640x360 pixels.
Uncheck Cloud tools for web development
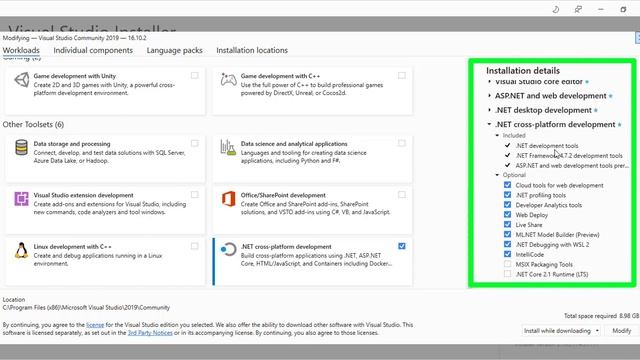[x=507, y=185]
